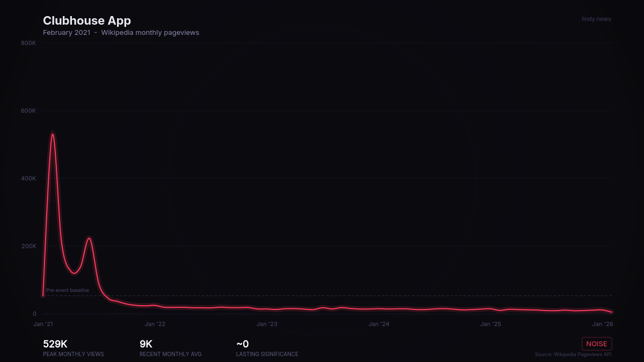Click the 800K y-axis label

pyautogui.click(x=28, y=43)
